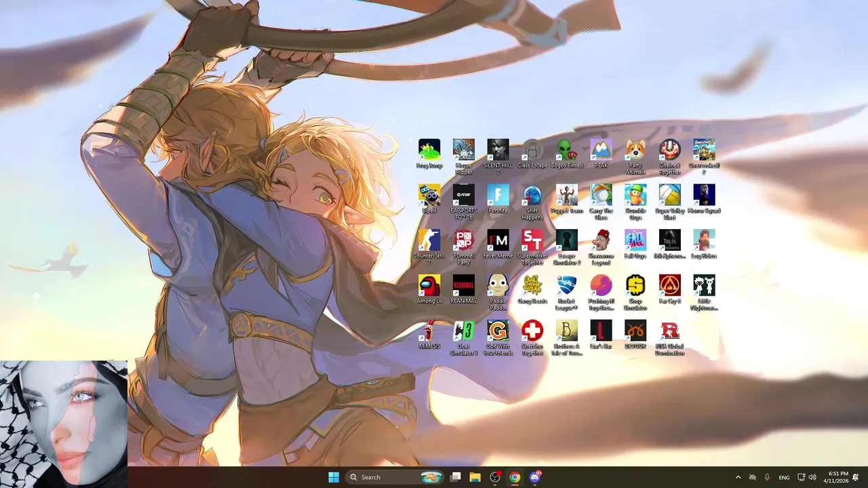Viewport: 868px width, 488px height.
Task: Select the Liar's Bar shortcut
Action: (x=601, y=335)
